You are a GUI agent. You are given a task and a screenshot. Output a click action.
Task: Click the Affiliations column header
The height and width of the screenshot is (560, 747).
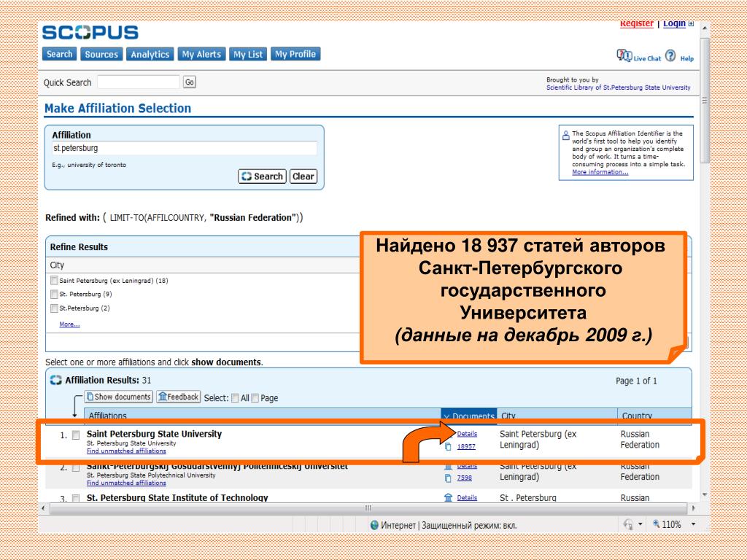click(263, 416)
